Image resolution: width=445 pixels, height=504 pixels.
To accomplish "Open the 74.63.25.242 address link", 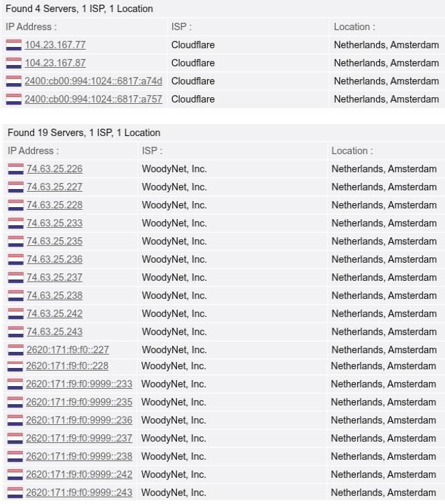I will pos(55,314).
